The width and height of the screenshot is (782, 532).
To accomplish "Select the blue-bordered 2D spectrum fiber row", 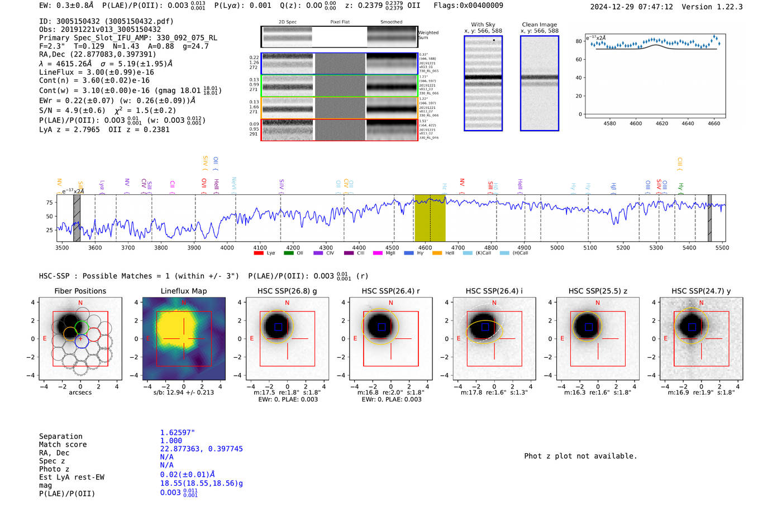I will [x=339, y=64].
